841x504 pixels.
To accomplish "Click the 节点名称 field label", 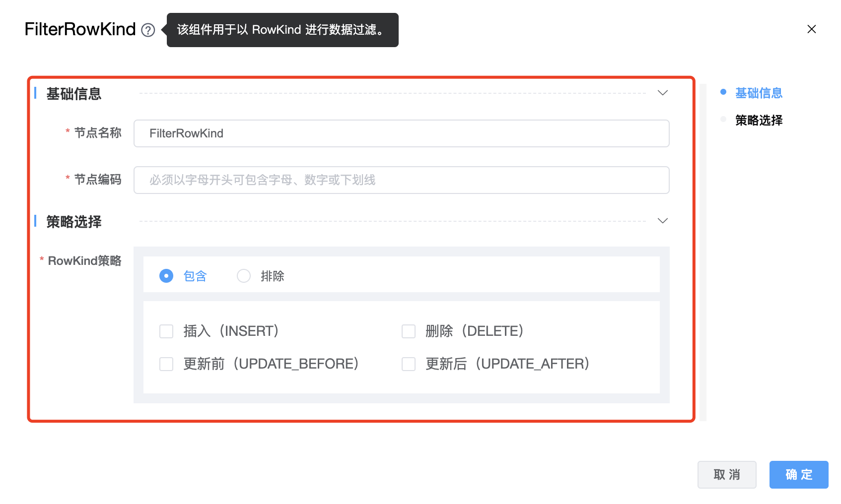I will click(x=98, y=133).
